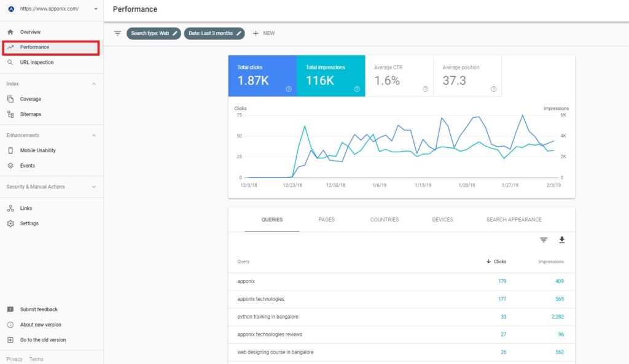The width and height of the screenshot is (629, 364).
Task: Click the NEW filter button
Action: 264,33
